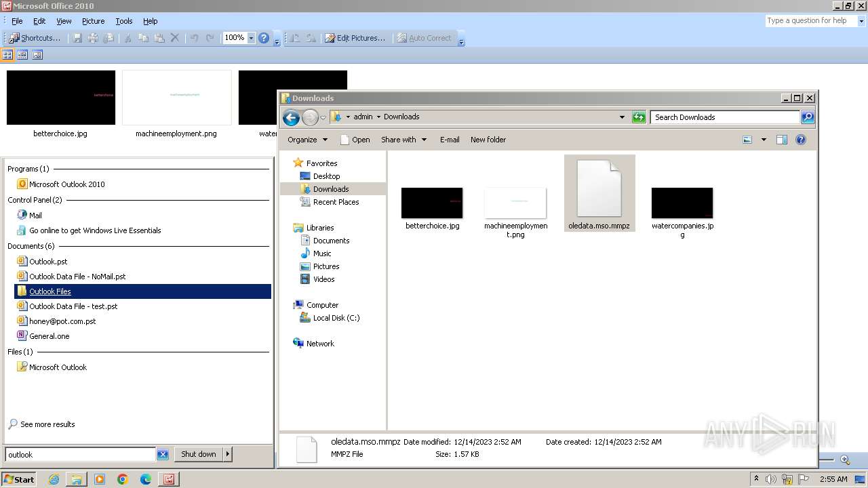Image resolution: width=868 pixels, height=488 pixels.
Task: Open Shortcuts in Picture Manager toolbar
Action: (x=35, y=38)
